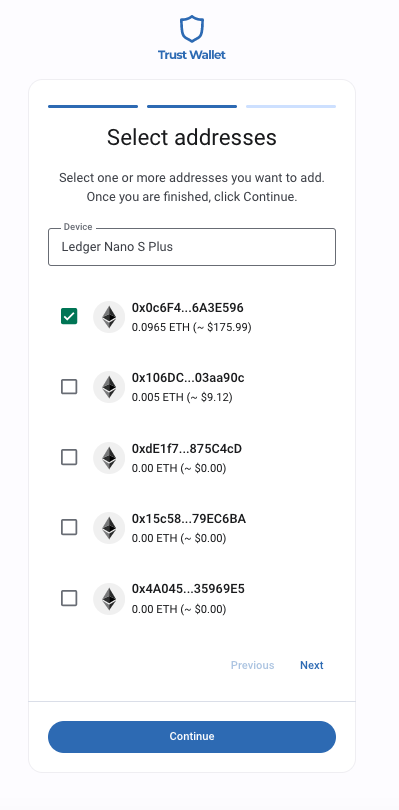Click the first progress step bar
399x810 pixels.
93,106
